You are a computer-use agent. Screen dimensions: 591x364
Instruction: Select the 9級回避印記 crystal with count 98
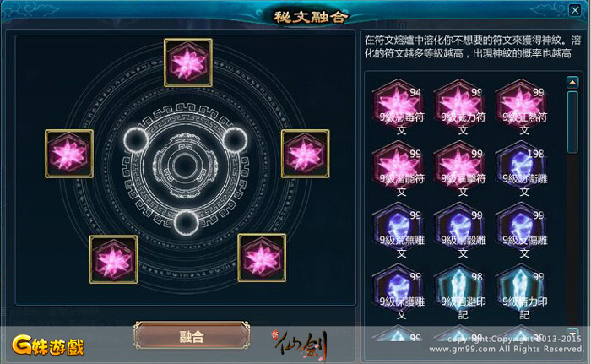point(460,289)
